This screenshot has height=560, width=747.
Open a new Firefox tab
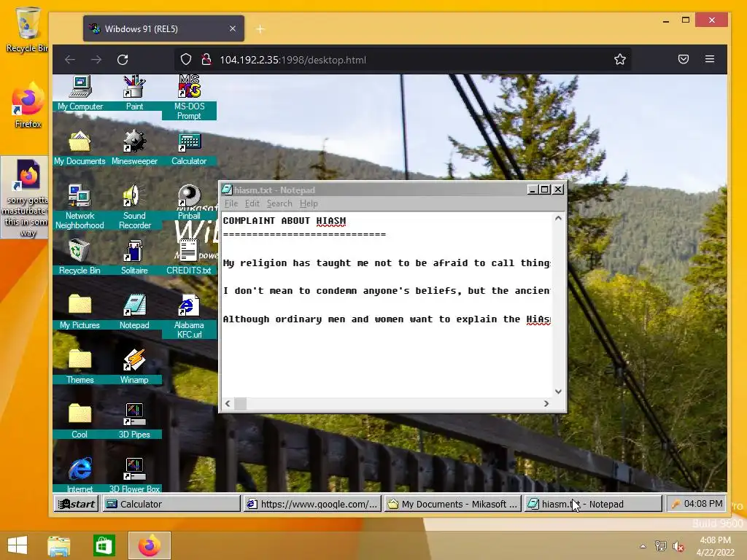pos(260,29)
